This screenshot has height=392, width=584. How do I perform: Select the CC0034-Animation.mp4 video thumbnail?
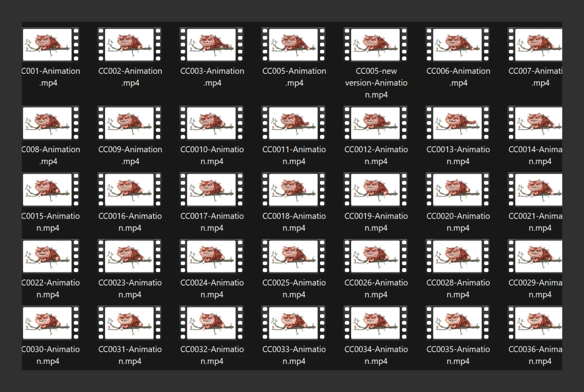pos(376,323)
